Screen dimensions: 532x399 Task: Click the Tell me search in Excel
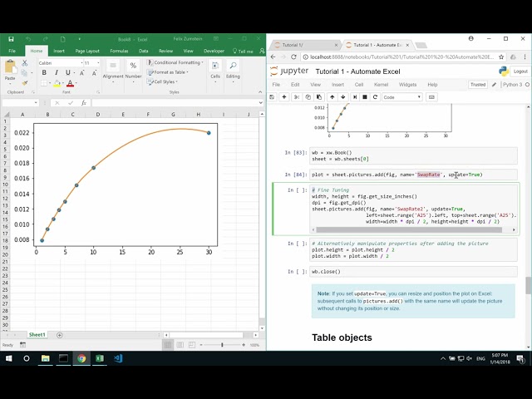coord(243,52)
